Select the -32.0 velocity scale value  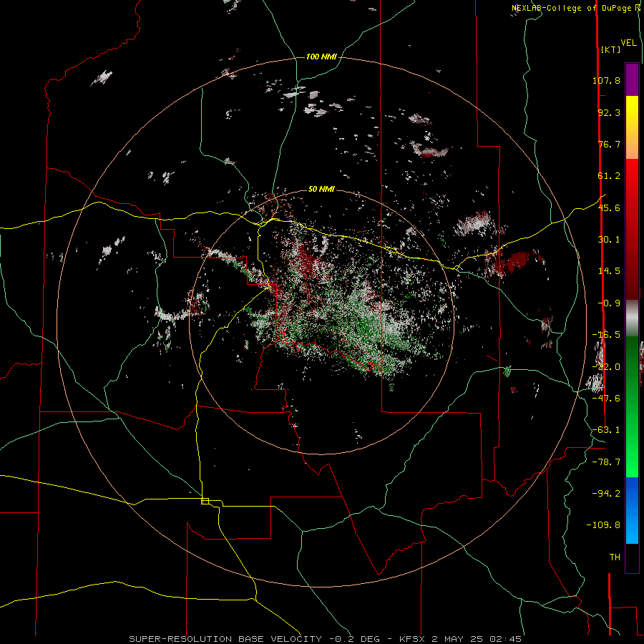[606, 367]
